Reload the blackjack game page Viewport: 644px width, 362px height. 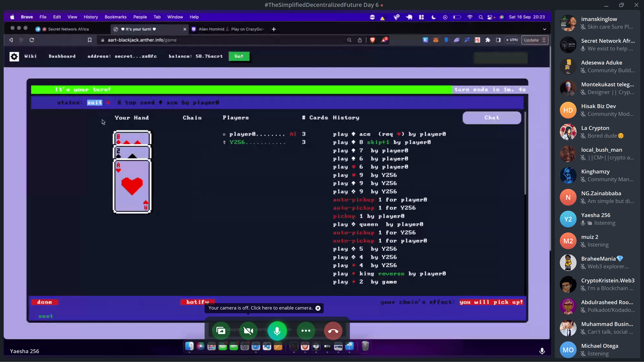32,40
